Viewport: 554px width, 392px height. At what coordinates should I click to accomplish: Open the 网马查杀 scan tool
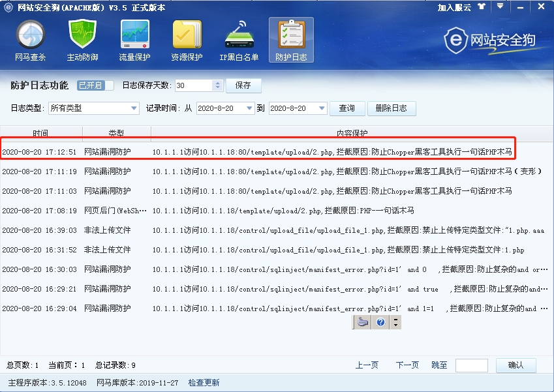click(31, 40)
